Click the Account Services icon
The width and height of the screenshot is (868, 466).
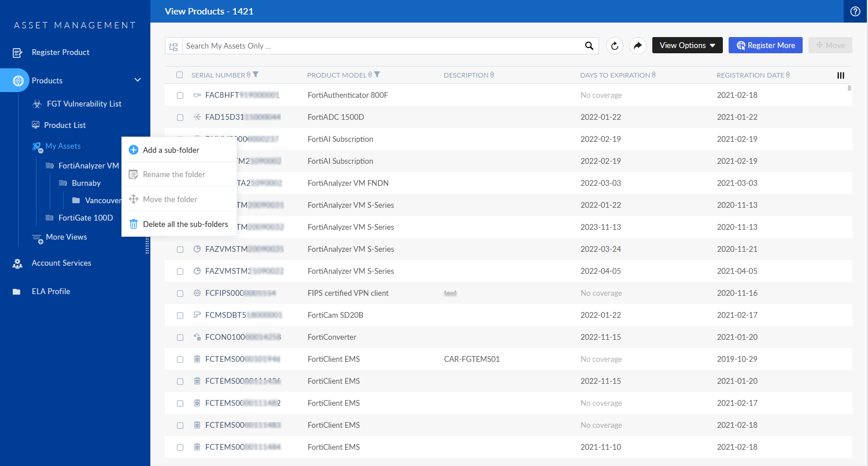pyautogui.click(x=17, y=263)
